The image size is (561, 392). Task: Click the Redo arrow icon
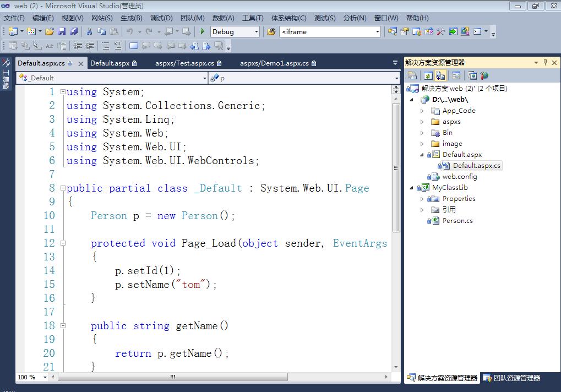pos(149,31)
